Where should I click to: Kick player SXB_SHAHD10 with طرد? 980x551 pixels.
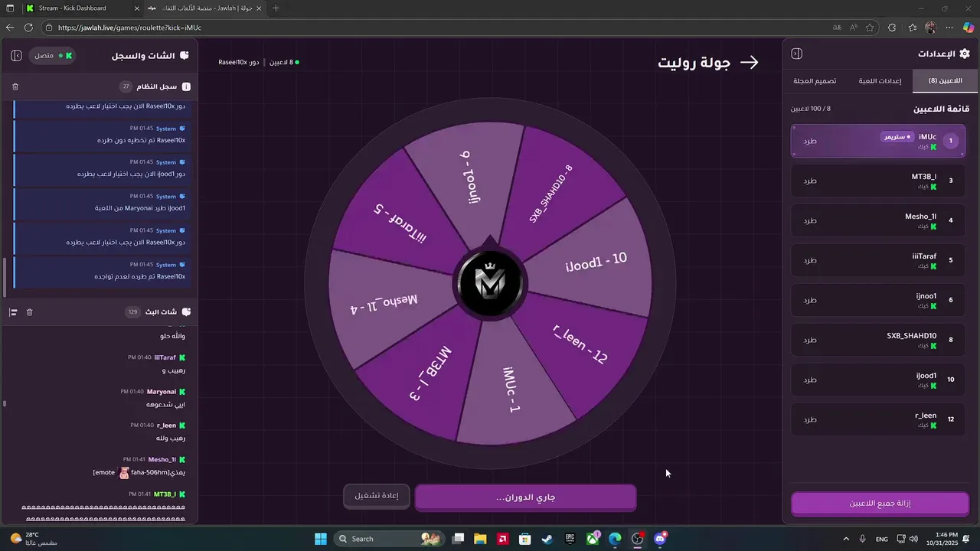pyautogui.click(x=810, y=340)
